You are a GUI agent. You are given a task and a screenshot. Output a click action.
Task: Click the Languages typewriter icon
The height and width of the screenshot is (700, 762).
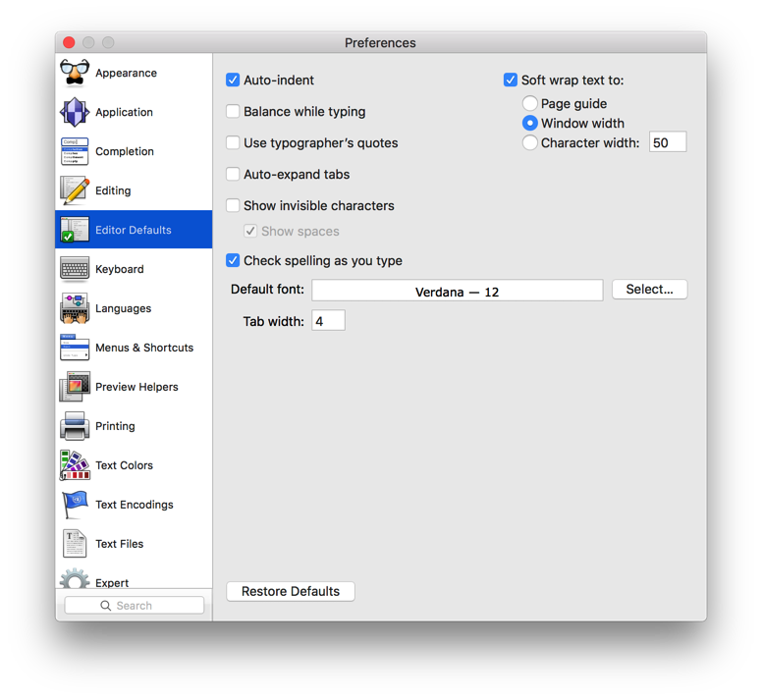[x=75, y=308]
